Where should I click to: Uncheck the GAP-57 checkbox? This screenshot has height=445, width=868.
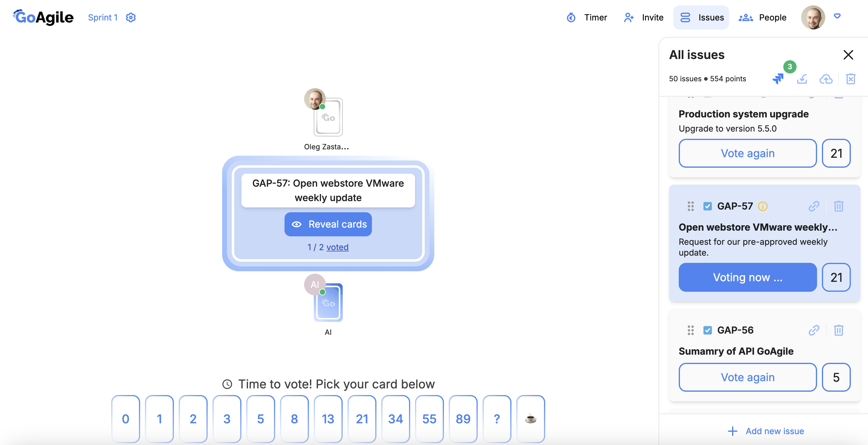tap(707, 206)
